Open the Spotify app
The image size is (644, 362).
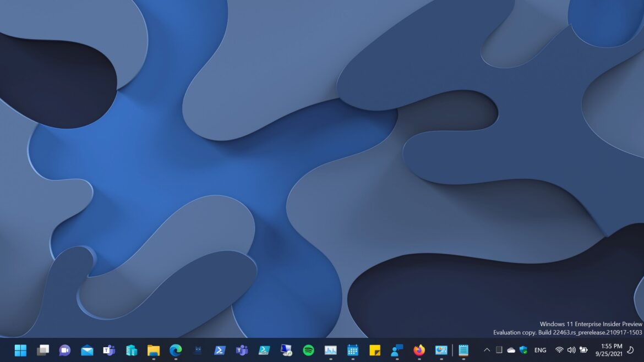(x=308, y=350)
